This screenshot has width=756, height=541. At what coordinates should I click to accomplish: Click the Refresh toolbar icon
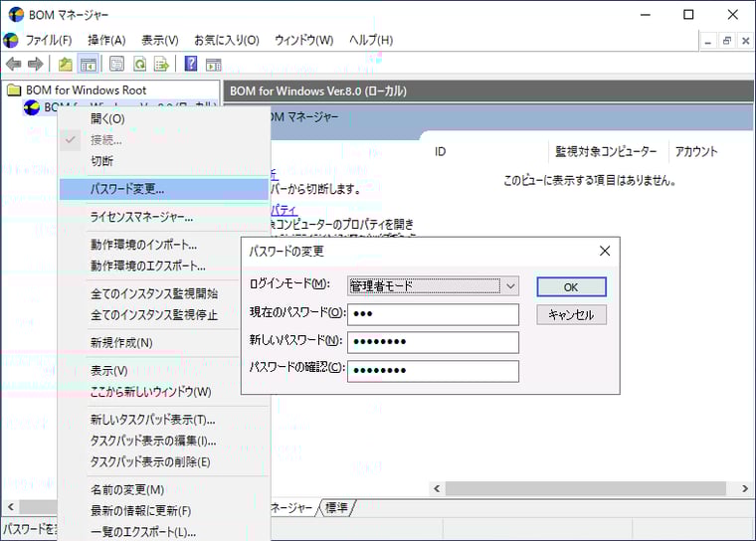140,64
